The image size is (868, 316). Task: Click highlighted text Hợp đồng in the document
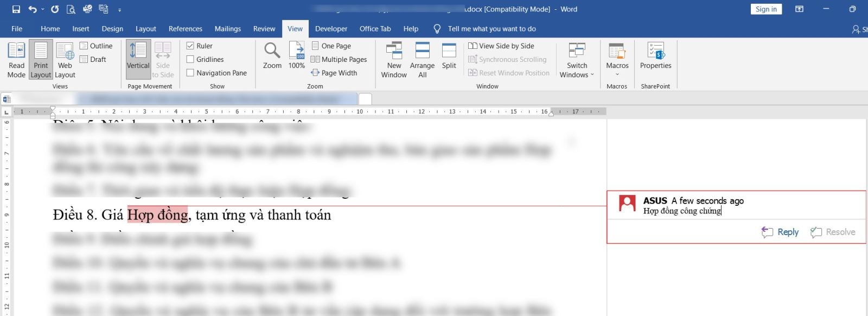coord(157,215)
